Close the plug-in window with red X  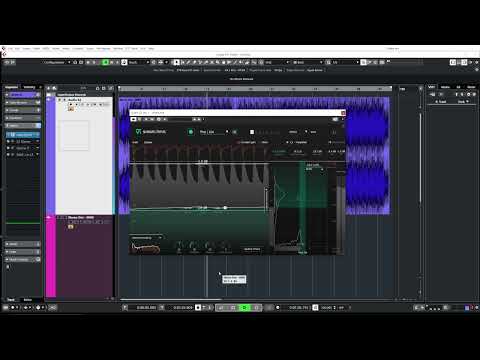343,113
